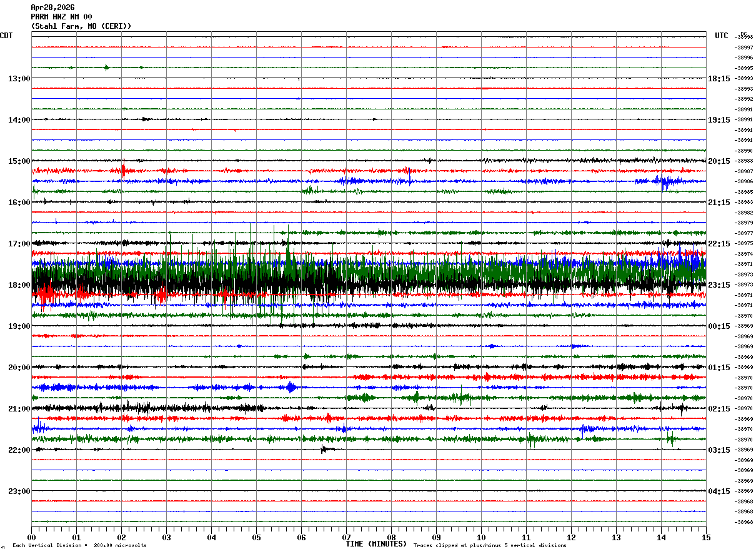Viewport: 756px width, 554px height.
Task: Select the 13:00 CDT time label
Action: click(x=19, y=79)
